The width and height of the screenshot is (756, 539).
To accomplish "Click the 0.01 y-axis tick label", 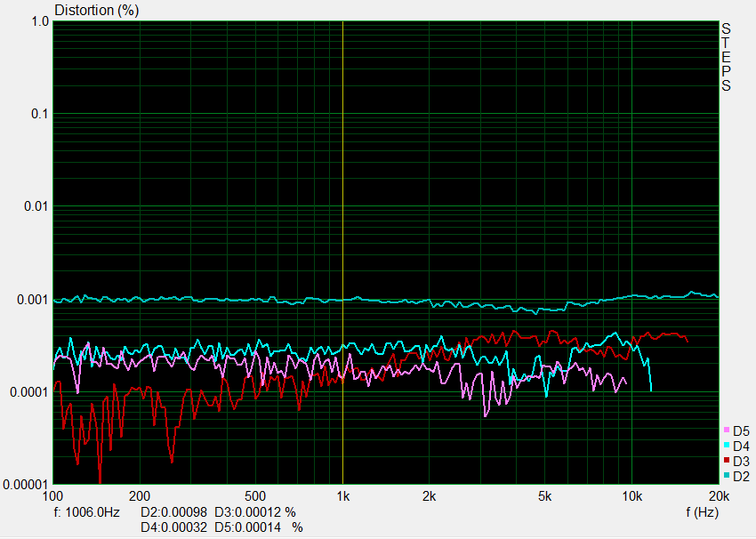I will (36, 206).
